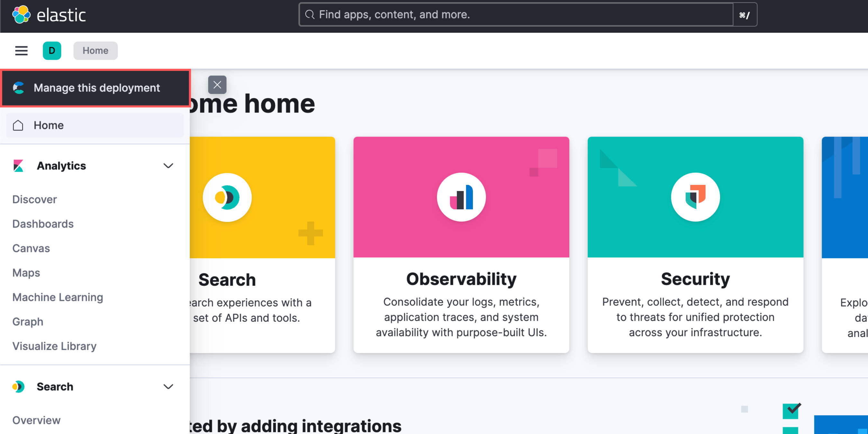868x434 pixels.
Task: Click the Observability bar chart icon
Action: point(461,197)
